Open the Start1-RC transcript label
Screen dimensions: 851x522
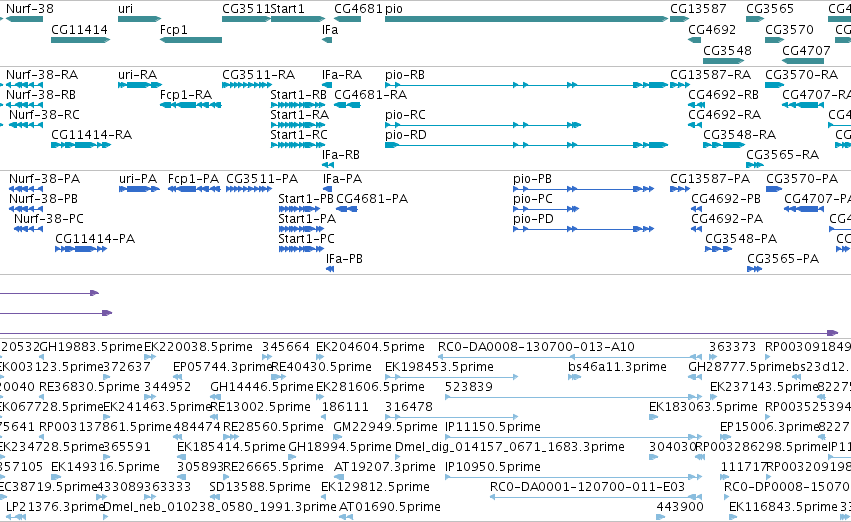pyautogui.click(x=299, y=135)
